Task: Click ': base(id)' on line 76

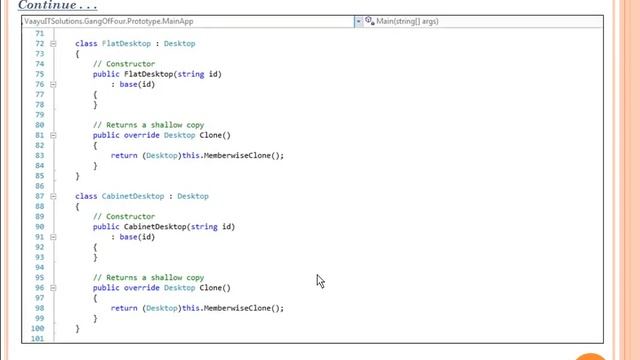Action: (133, 84)
